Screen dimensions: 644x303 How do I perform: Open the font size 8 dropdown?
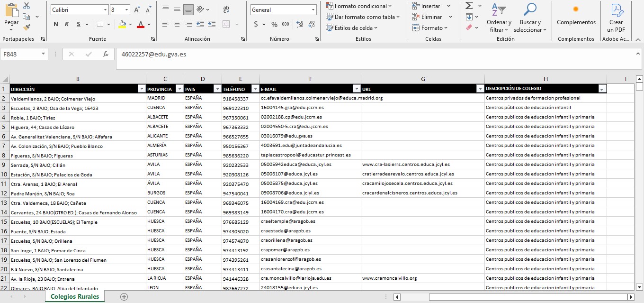[127, 10]
